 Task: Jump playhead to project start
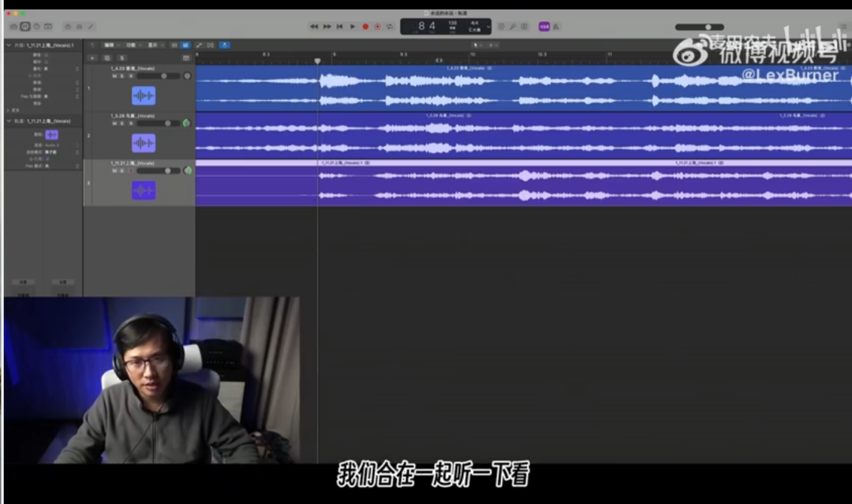339,27
